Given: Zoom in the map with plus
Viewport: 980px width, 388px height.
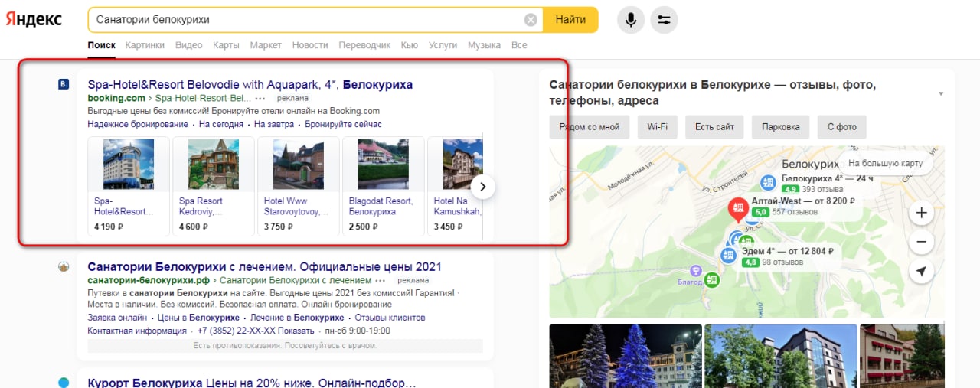Looking at the screenshot, I should click(x=921, y=213).
